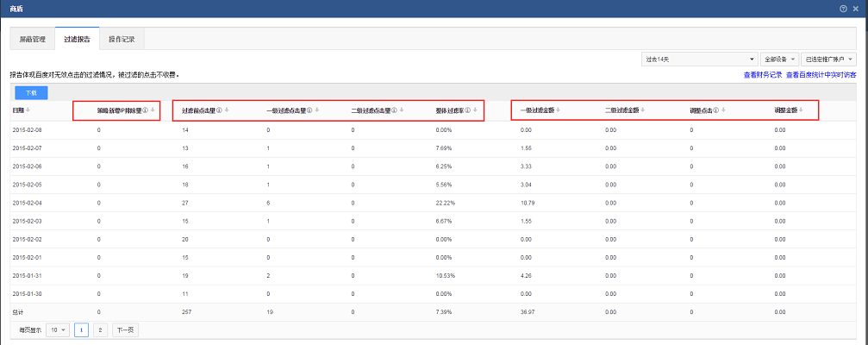The width and height of the screenshot is (868, 345).
Task: Select the 2015-02-01 date cell
Action: 26,258
